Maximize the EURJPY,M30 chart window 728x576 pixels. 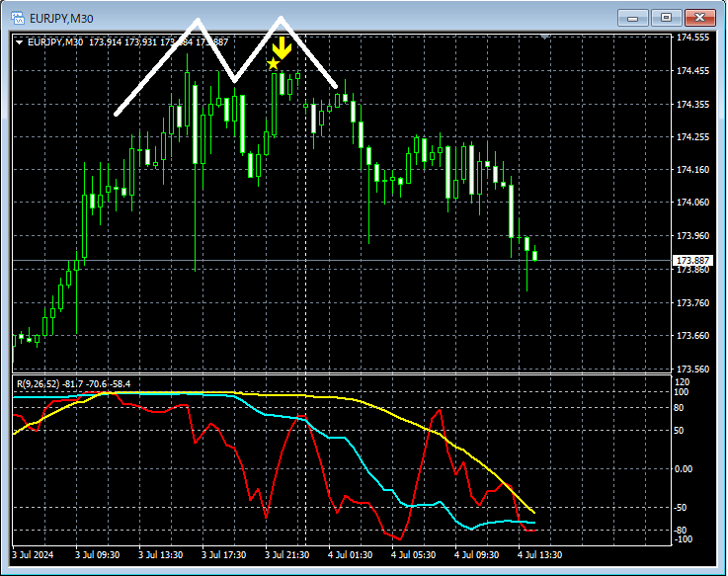click(x=666, y=18)
